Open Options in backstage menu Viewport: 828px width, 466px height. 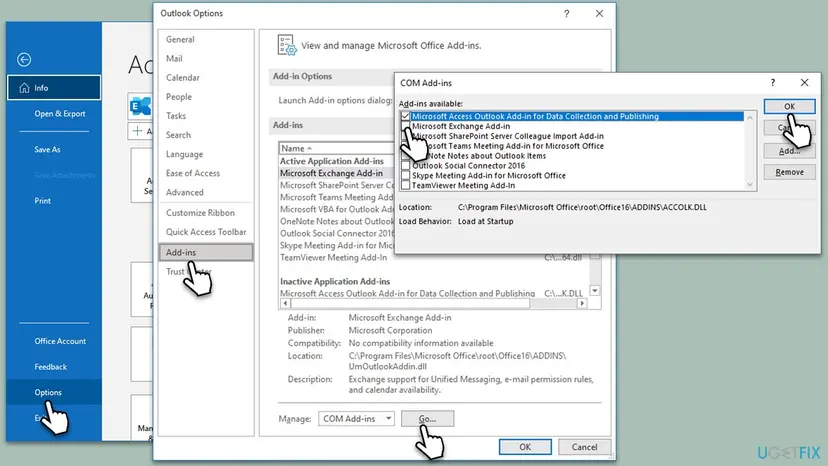(54, 392)
